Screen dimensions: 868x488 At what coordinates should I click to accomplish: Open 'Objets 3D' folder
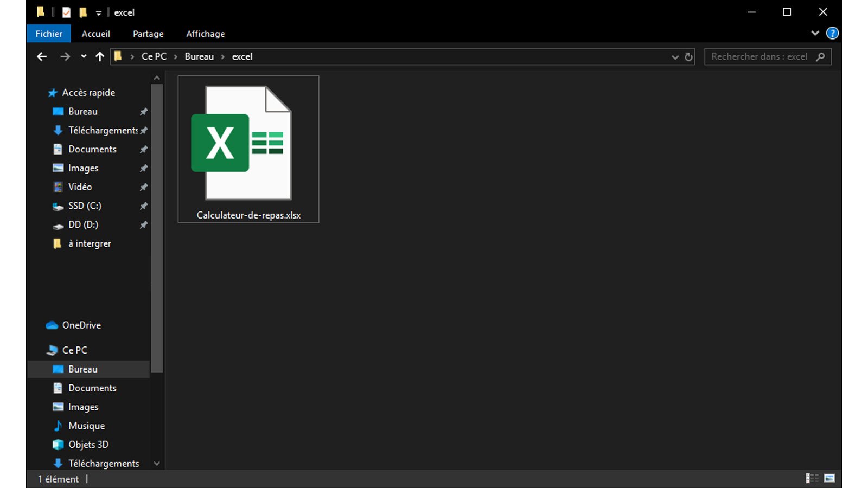pos(88,445)
